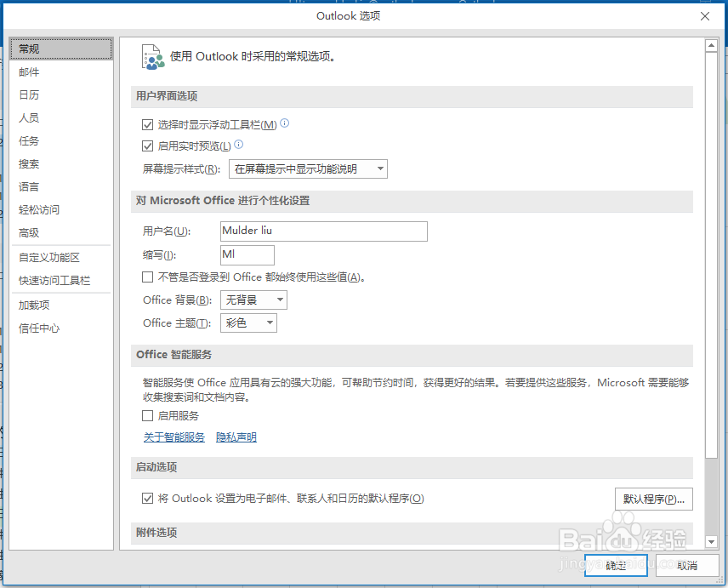Switch to the 日历 category
The height and width of the screenshot is (588, 728).
click(61, 94)
